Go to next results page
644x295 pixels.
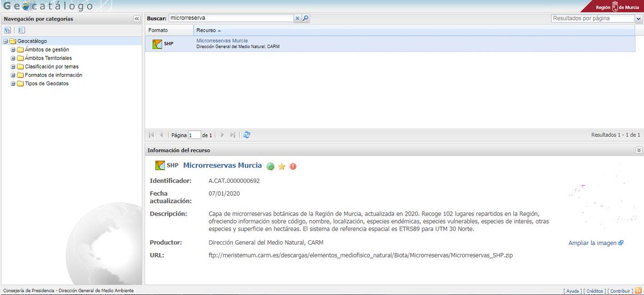tap(222, 135)
